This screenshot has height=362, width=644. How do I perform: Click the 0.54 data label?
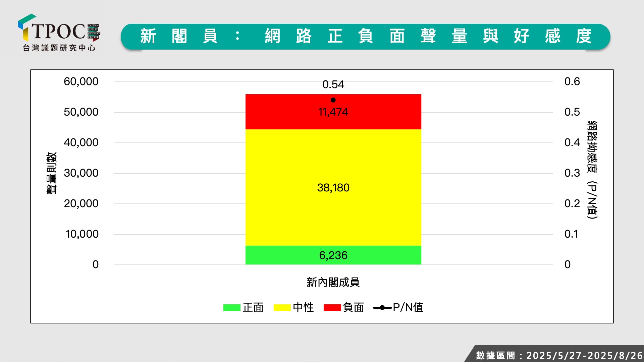333,84
